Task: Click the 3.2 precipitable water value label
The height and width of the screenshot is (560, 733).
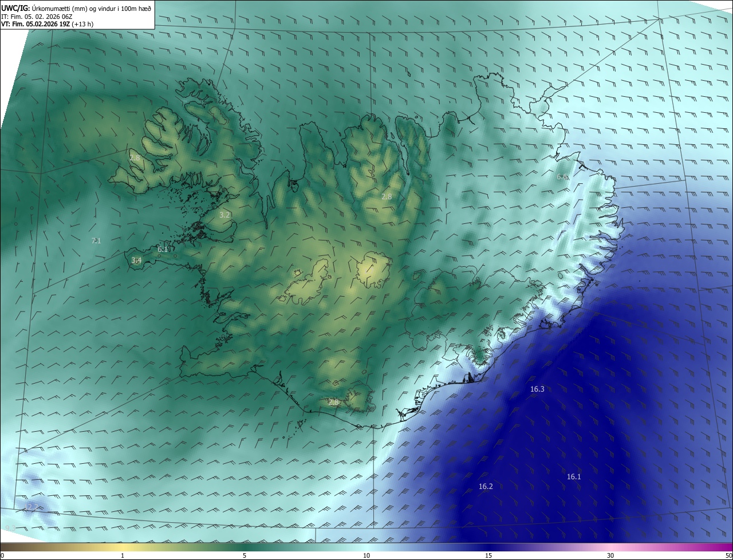Action: click(x=224, y=215)
